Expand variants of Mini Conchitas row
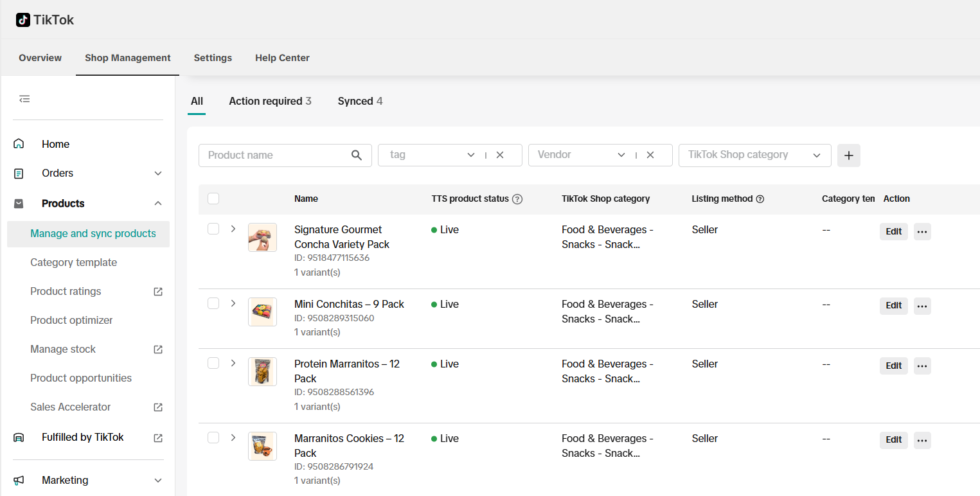The image size is (980, 496). tap(233, 303)
